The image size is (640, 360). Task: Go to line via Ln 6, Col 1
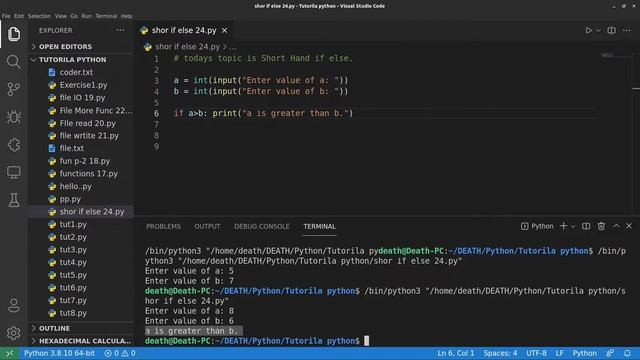[x=456, y=353]
